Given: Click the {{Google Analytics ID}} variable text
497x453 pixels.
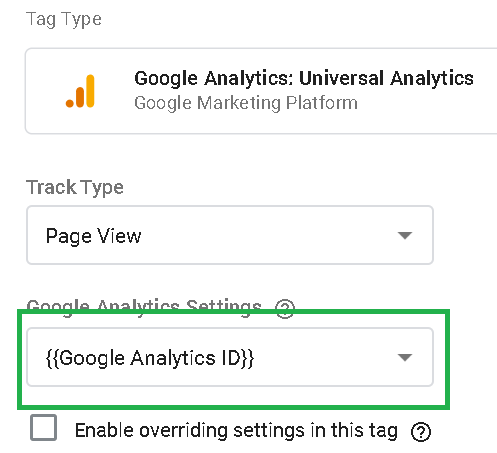Looking at the screenshot, I should [150, 358].
